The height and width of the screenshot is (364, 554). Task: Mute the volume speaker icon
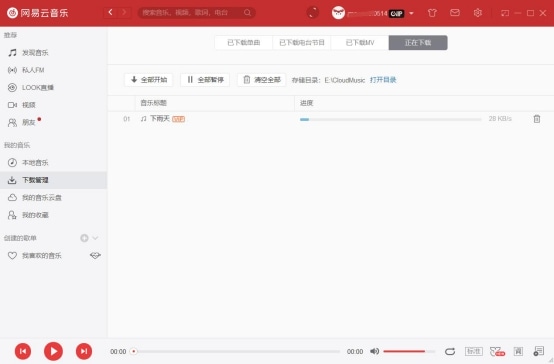pyautogui.click(x=375, y=351)
